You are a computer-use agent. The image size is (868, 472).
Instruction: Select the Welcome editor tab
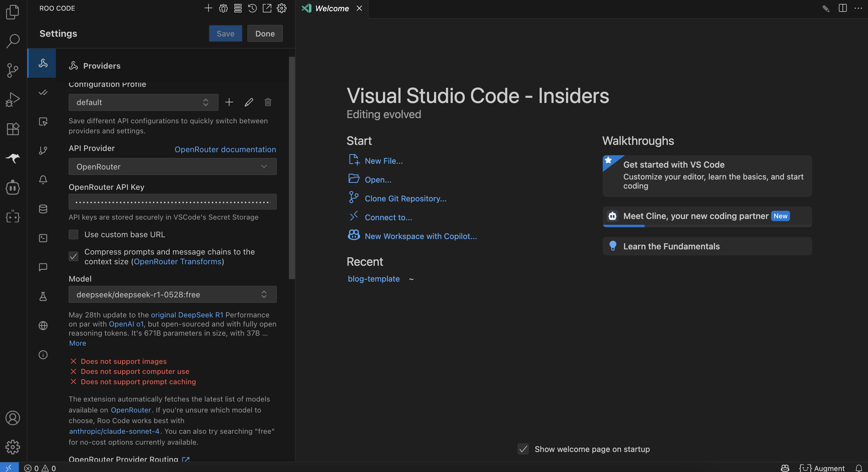(332, 9)
